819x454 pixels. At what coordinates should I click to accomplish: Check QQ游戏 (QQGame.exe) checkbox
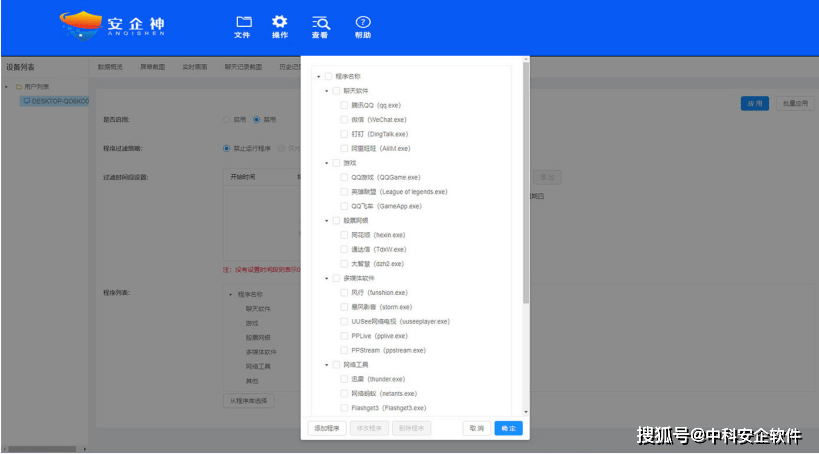(344, 177)
